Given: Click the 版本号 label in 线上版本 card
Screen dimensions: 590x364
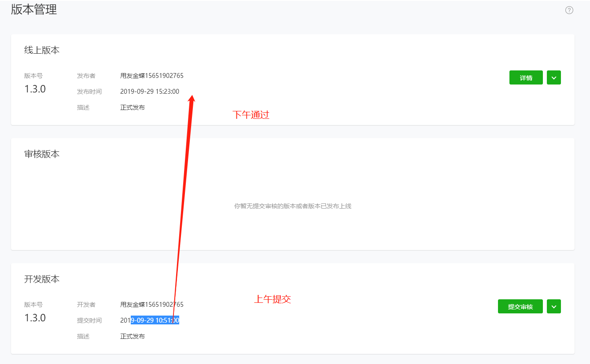Looking at the screenshot, I should click(x=33, y=76).
